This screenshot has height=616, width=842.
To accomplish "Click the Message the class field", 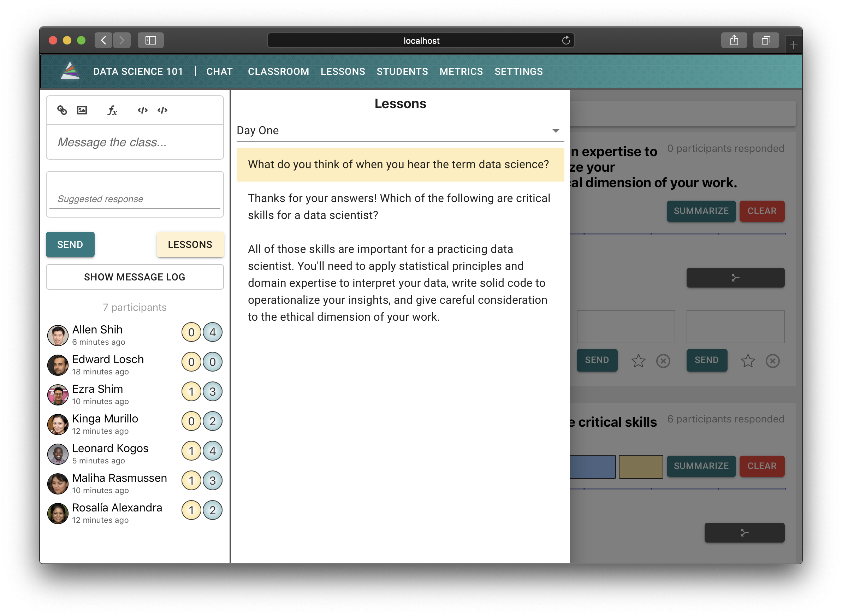I will coord(135,142).
